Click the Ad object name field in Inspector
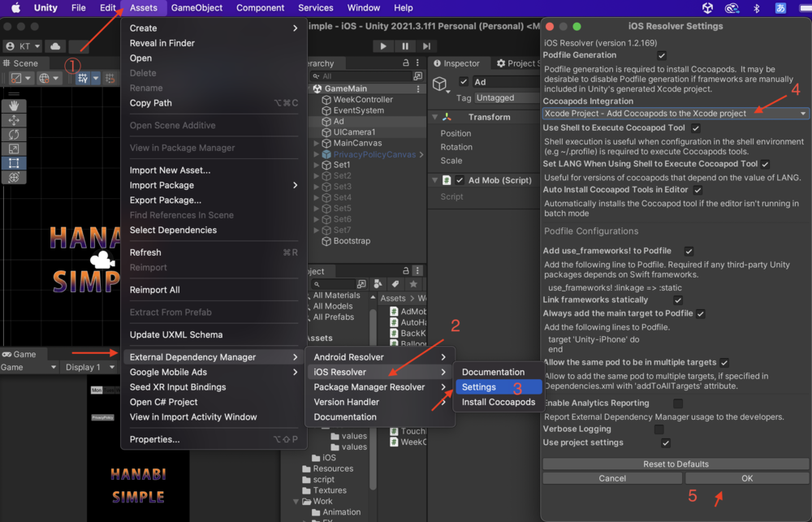Screen dimensions: 812x522 pyautogui.click(x=507, y=82)
